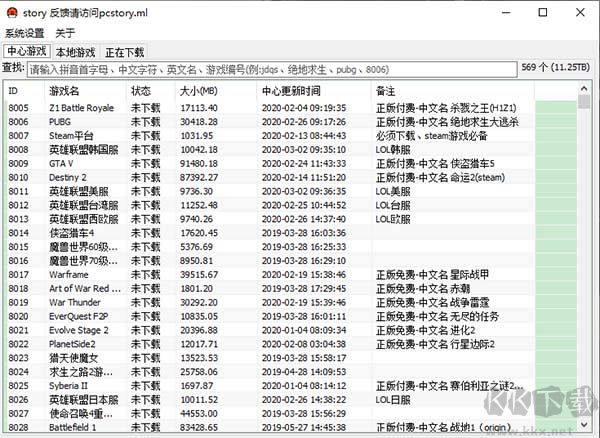Click ID cell 8009
The height and width of the screenshot is (438, 600).
coord(18,163)
